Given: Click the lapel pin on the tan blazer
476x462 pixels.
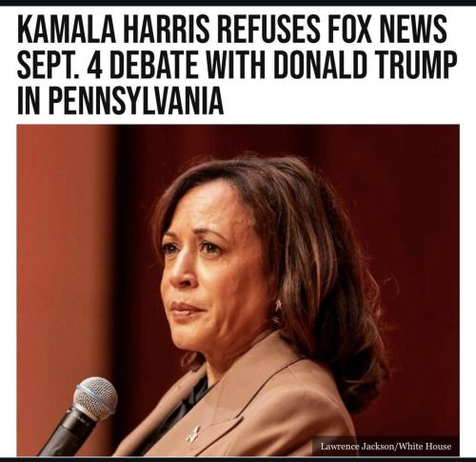Looking at the screenshot, I should tap(193, 433).
